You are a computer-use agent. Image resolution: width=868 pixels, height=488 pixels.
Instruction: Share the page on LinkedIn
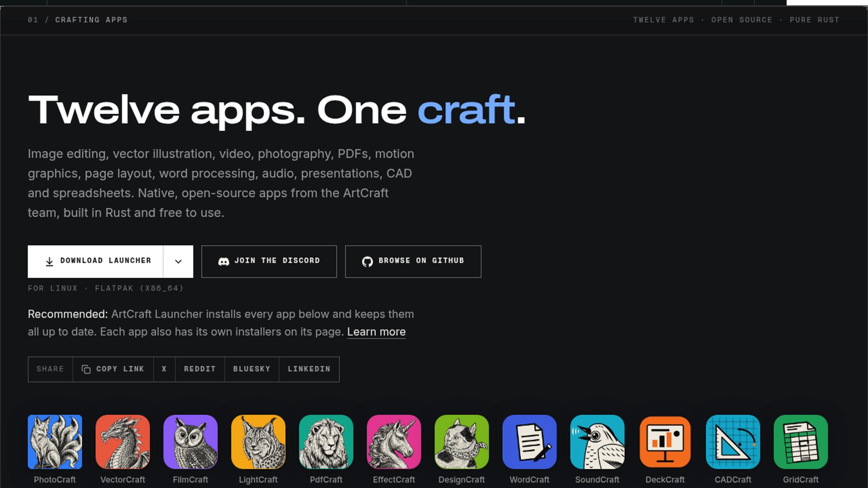(309, 369)
